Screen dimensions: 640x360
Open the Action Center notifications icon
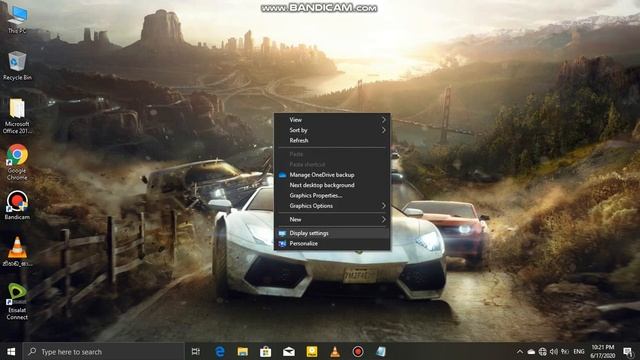coord(628,351)
